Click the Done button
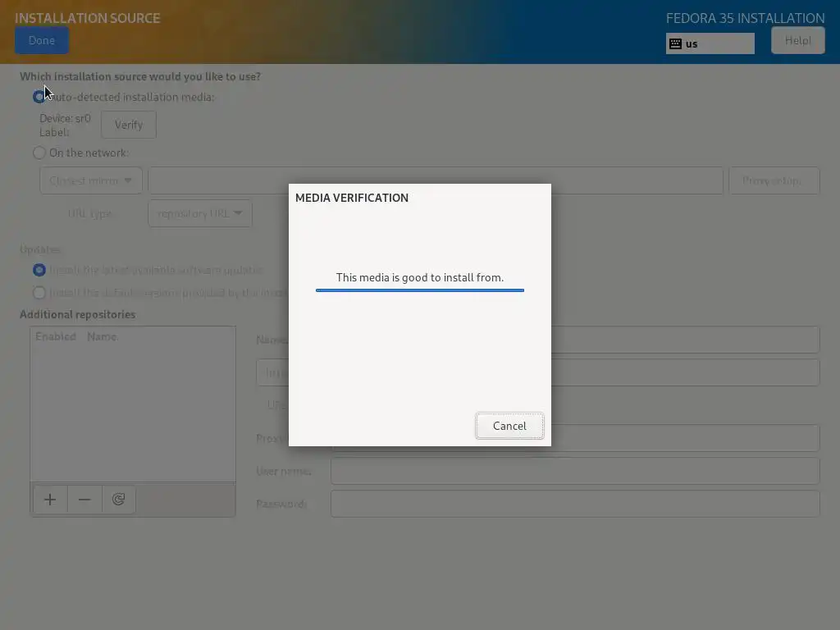 (x=42, y=41)
